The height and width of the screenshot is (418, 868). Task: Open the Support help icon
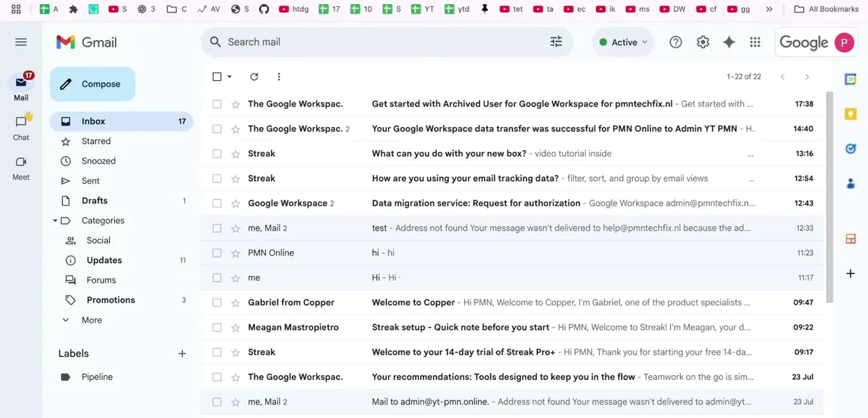pos(675,42)
